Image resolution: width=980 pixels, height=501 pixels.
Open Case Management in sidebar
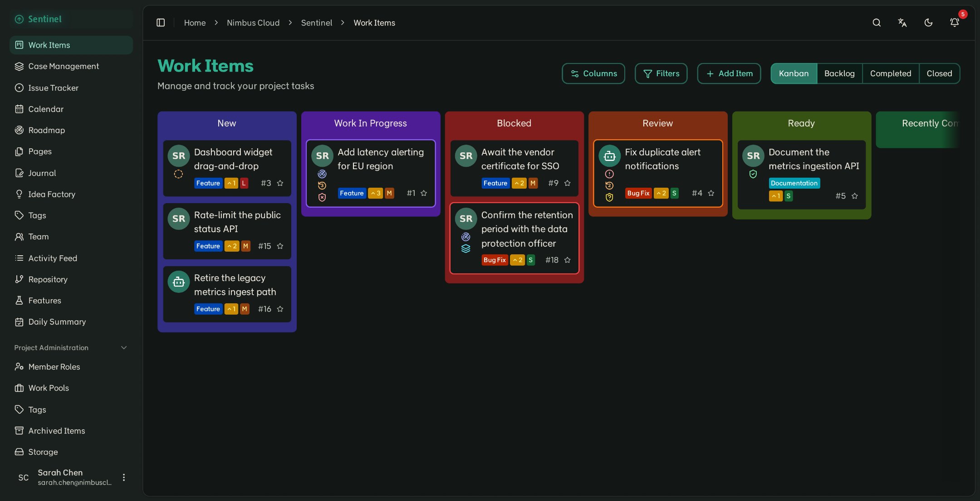[71, 66]
